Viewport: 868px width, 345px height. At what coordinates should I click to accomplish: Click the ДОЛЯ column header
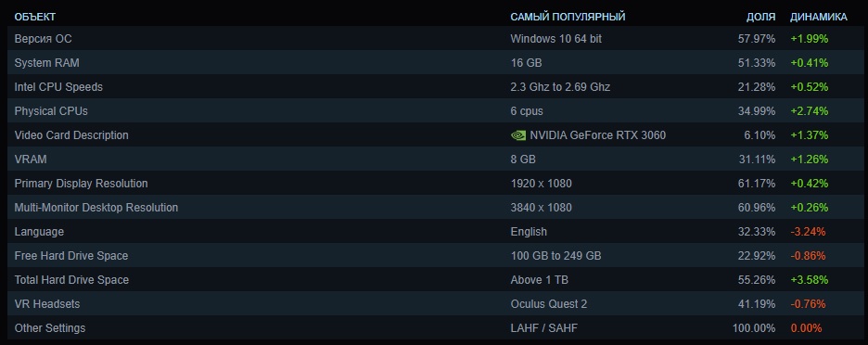coord(760,18)
